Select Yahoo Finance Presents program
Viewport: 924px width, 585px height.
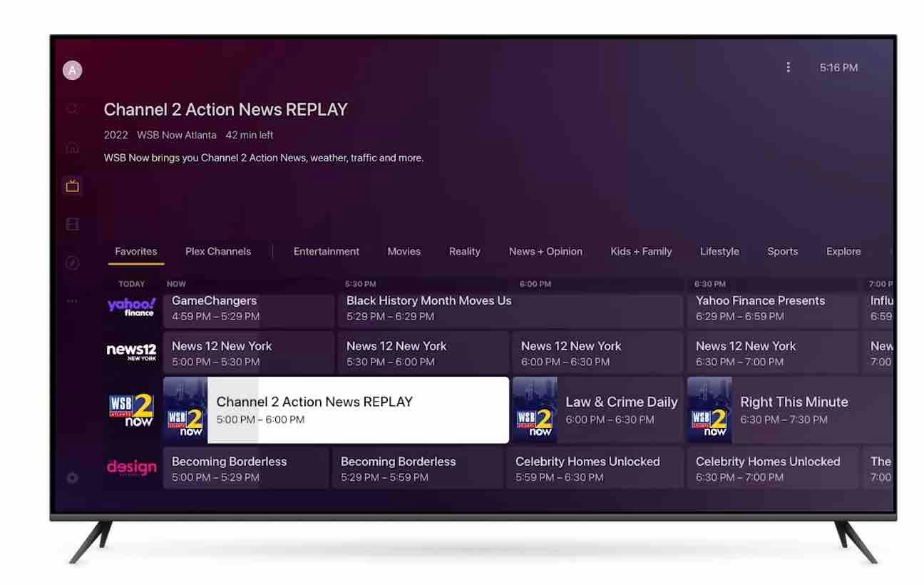(x=773, y=310)
